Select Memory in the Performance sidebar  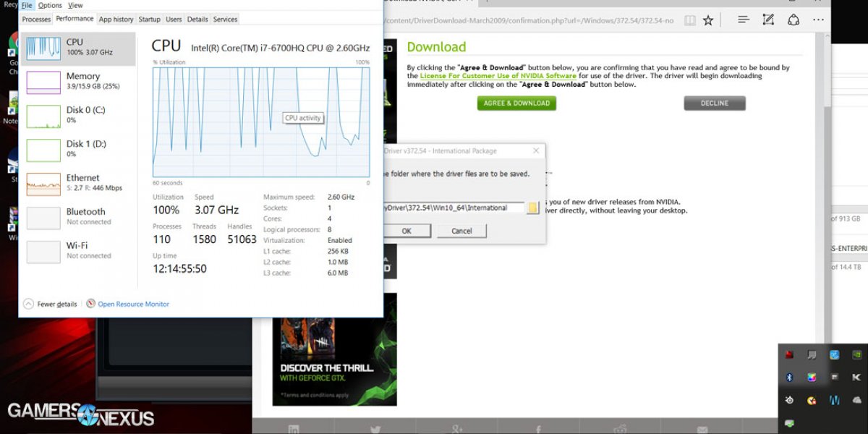click(79, 80)
